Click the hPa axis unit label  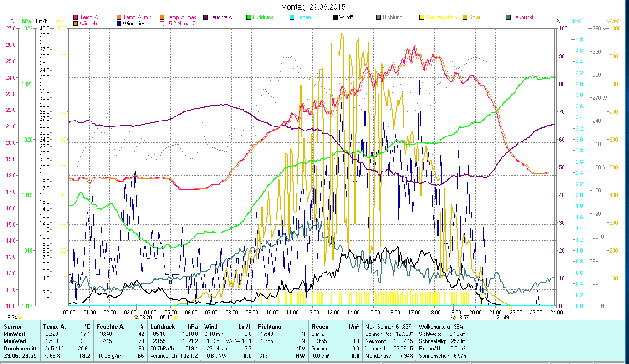26,21
